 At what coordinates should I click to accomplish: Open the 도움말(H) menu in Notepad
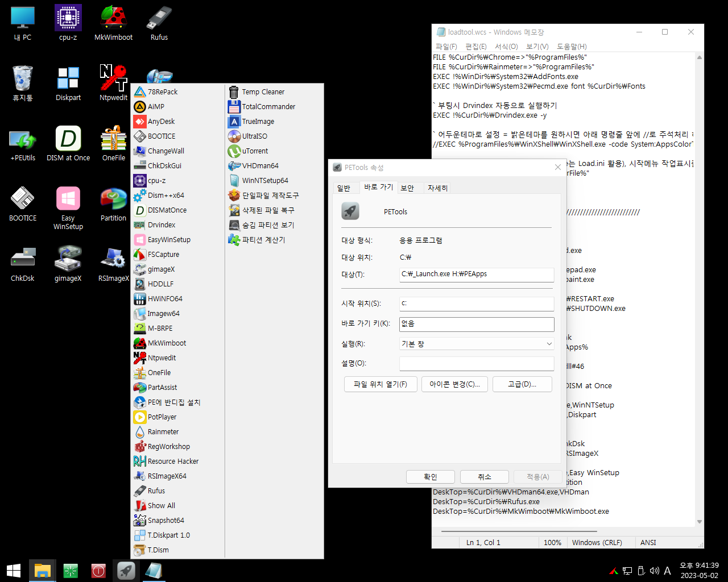(x=572, y=47)
